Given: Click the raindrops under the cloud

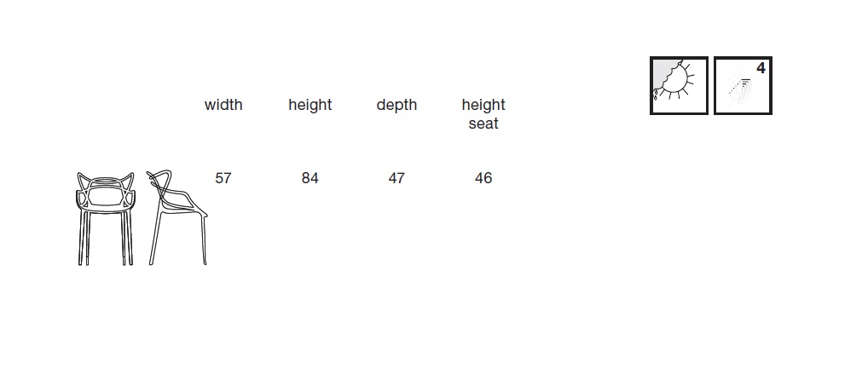Looking at the screenshot, I should pyautogui.click(x=656, y=95).
